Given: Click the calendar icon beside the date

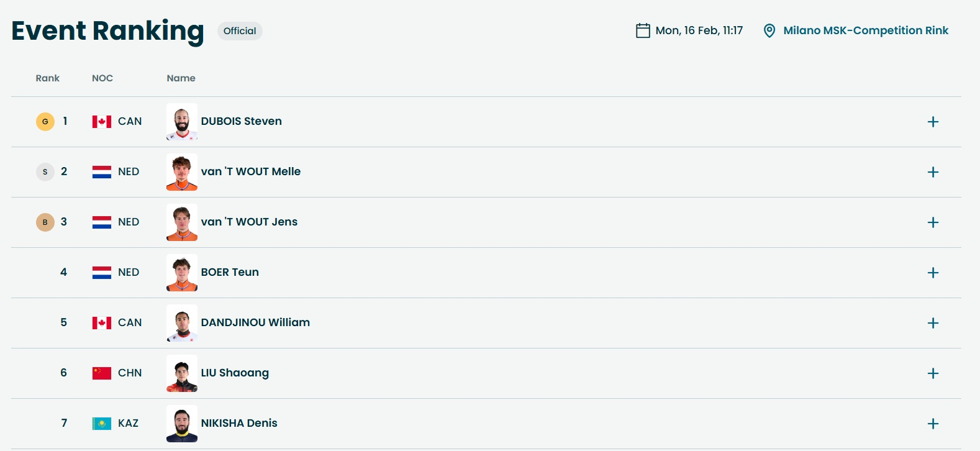Looking at the screenshot, I should tap(643, 30).
